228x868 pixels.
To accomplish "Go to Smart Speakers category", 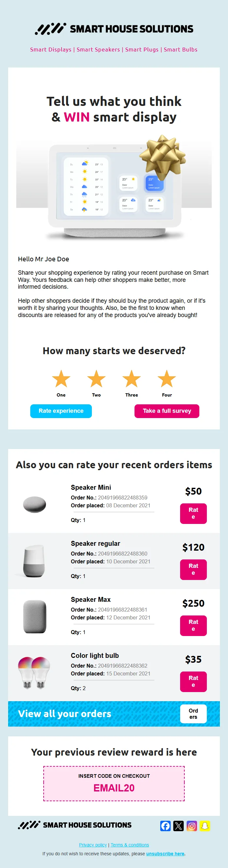I will click(98, 50).
